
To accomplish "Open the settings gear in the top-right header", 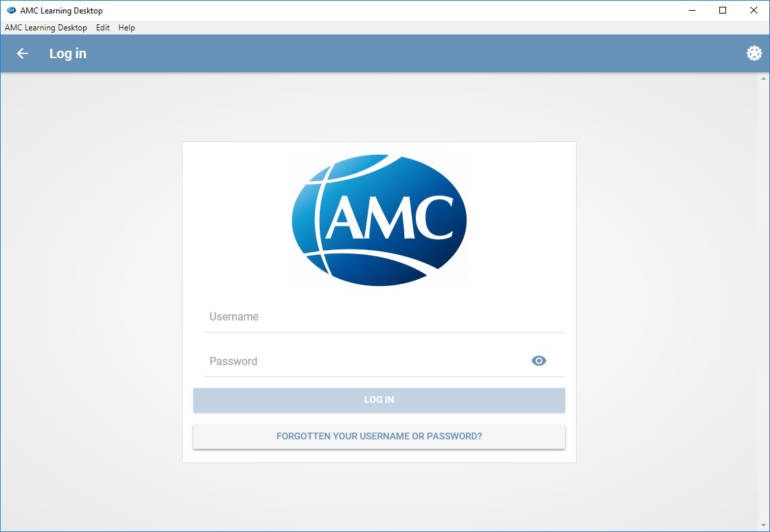I will (754, 53).
